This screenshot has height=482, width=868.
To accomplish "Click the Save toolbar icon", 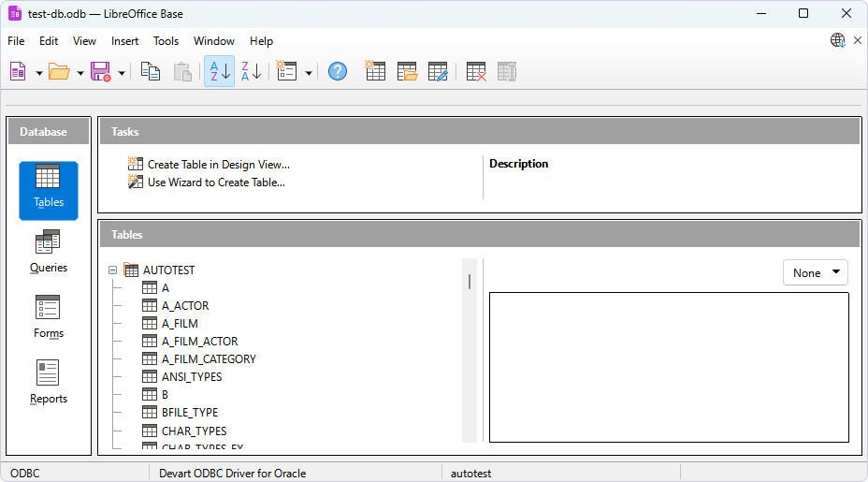I will click(100, 72).
